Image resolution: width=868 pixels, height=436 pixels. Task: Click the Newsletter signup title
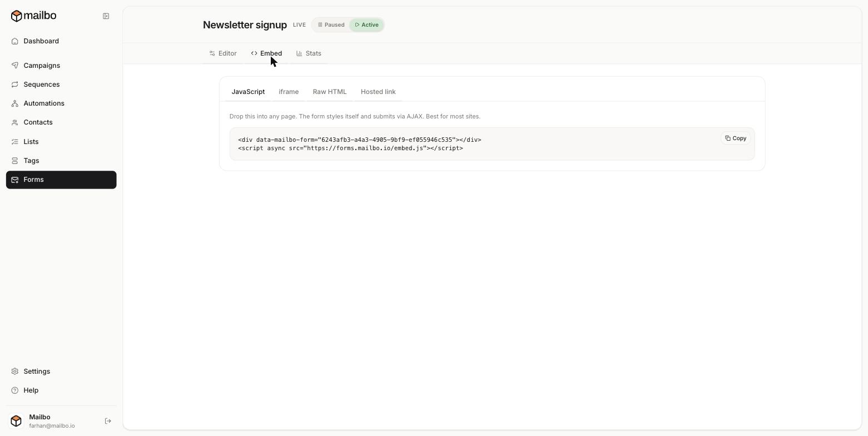[245, 25]
